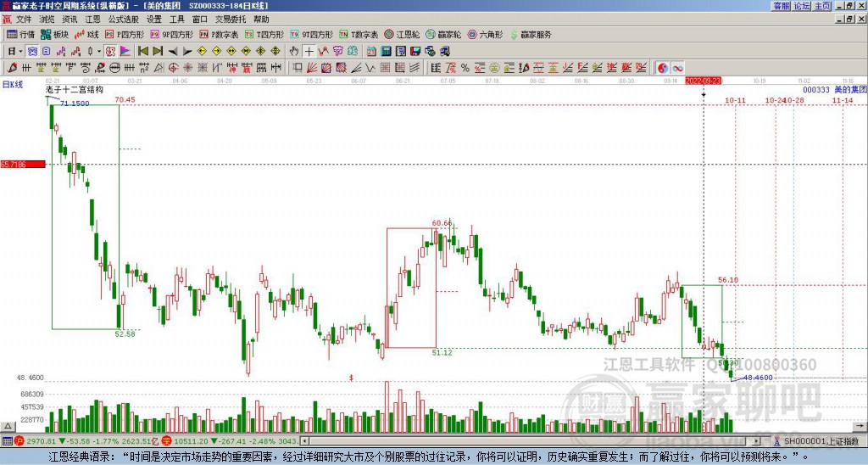
Task: Open the calculator icon
Action: click(x=386, y=52)
